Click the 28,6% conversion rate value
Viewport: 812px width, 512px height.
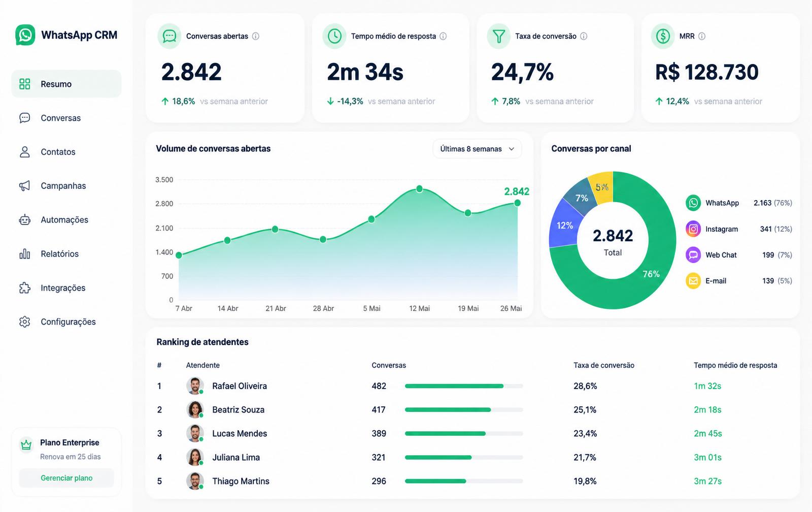(585, 386)
